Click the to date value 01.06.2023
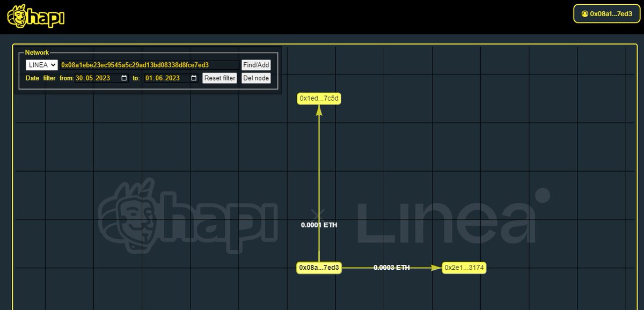The width and height of the screenshot is (644, 310). 162,78
